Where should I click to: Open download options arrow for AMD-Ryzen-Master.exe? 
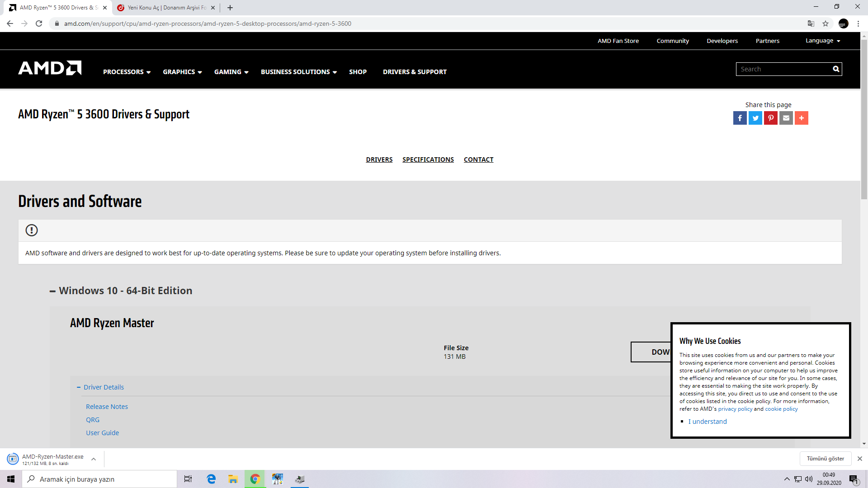pyautogui.click(x=94, y=459)
